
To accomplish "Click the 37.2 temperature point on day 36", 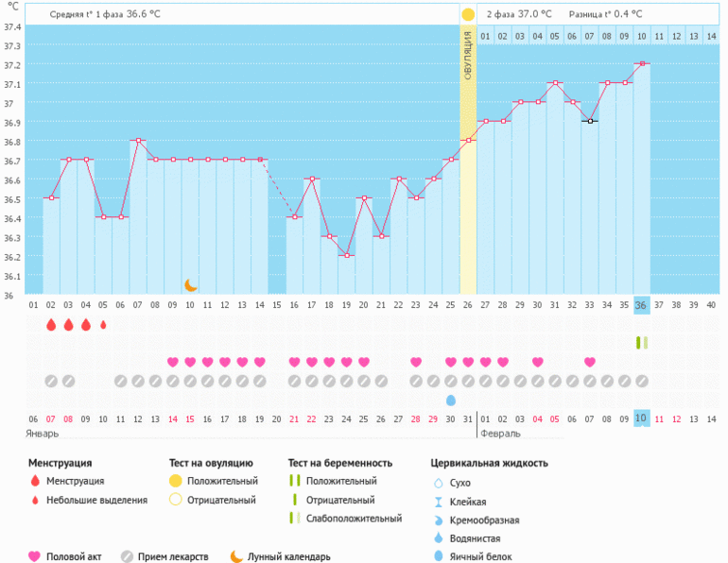I will [x=641, y=64].
